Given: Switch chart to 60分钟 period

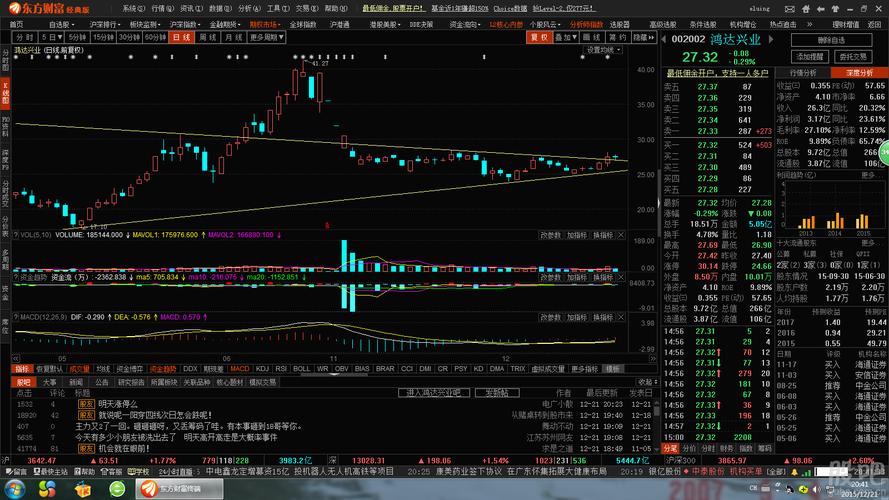Looking at the screenshot, I should tap(155, 37).
